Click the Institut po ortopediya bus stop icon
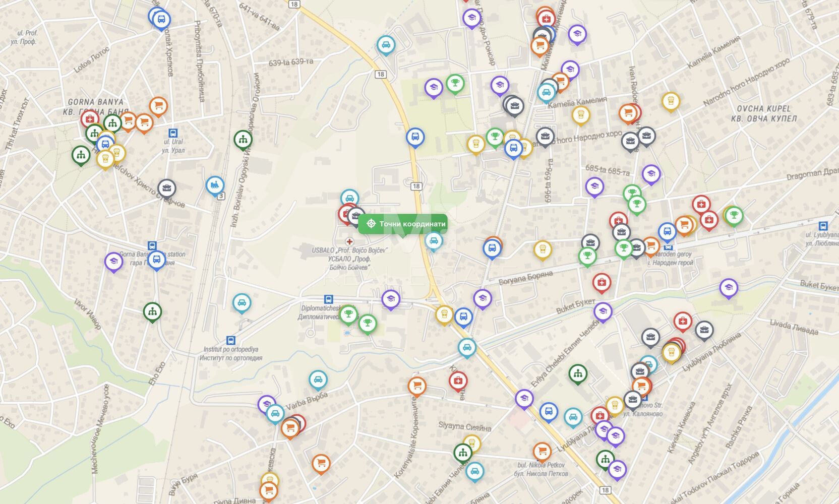The width and height of the screenshot is (839, 504). [230, 340]
